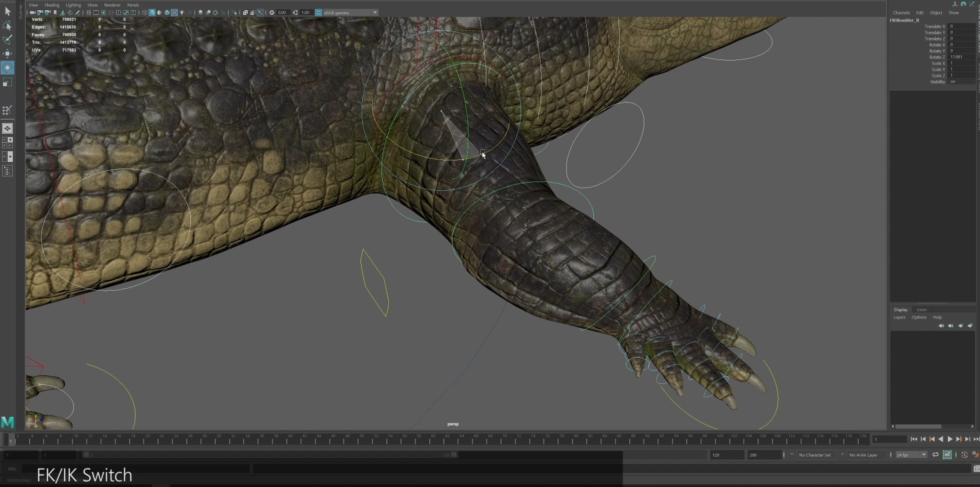Click the Outliner toggle icon in left sidebar
Viewport: 980px width, 487px height.
point(7,171)
